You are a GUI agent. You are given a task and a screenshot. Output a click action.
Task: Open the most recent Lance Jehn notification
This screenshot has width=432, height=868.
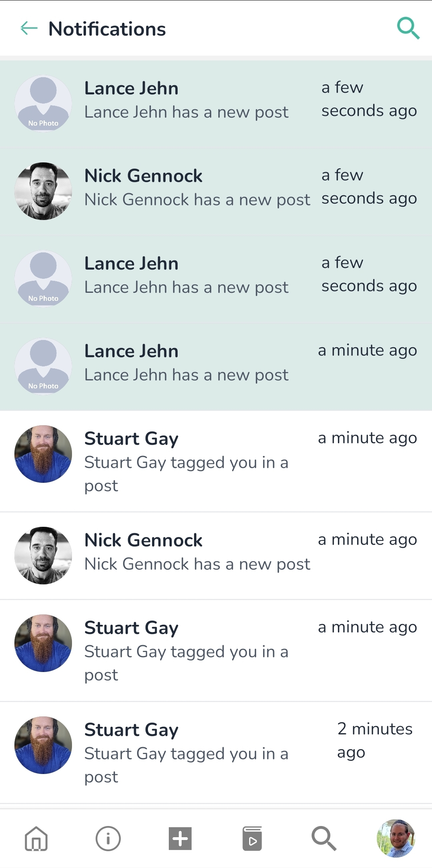[216, 104]
